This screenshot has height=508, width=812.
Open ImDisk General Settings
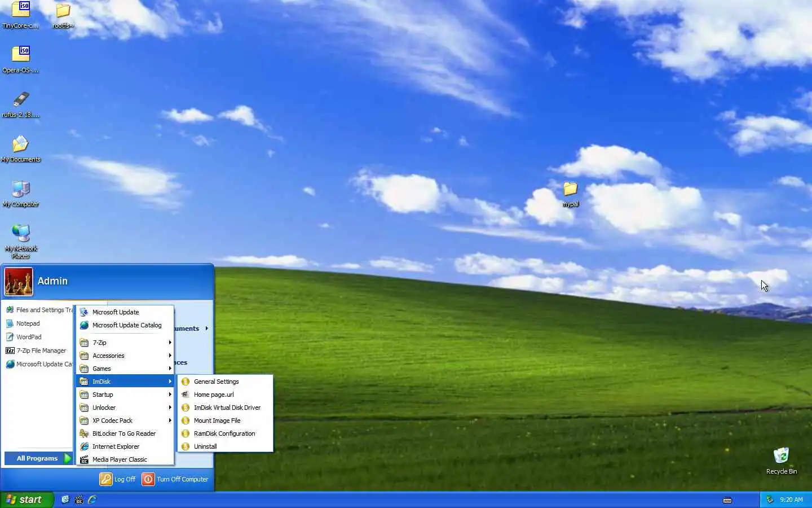pyautogui.click(x=226, y=382)
